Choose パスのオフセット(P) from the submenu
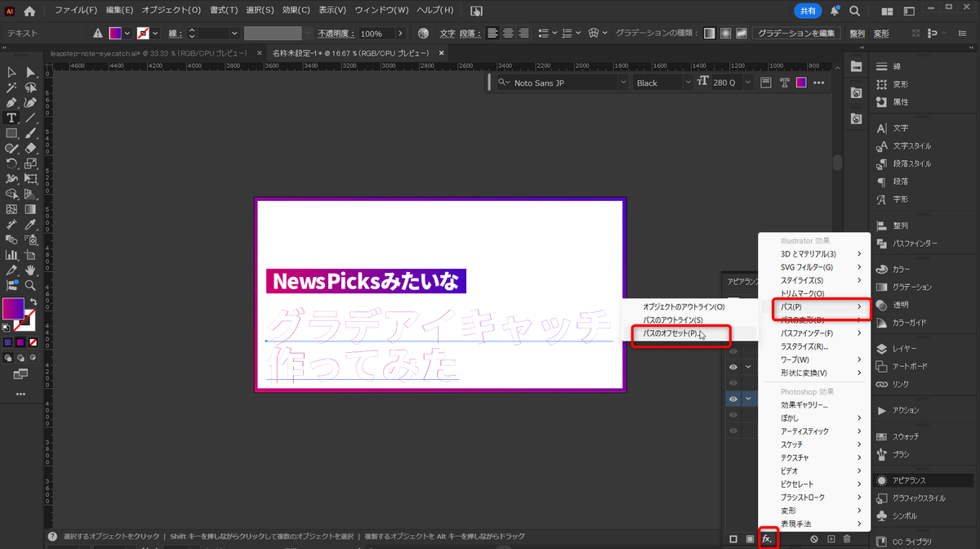The width and height of the screenshot is (980, 549). click(x=670, y=333)
